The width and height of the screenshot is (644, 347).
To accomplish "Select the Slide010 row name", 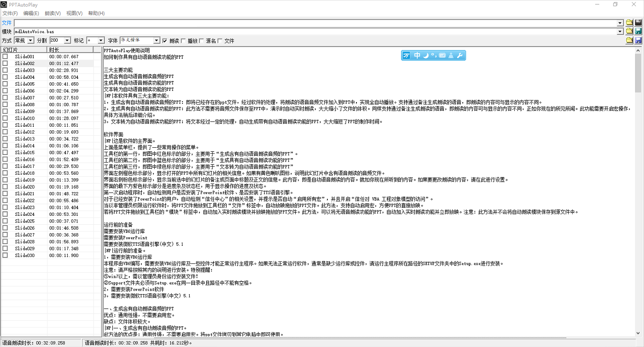I will coord(25,118).
